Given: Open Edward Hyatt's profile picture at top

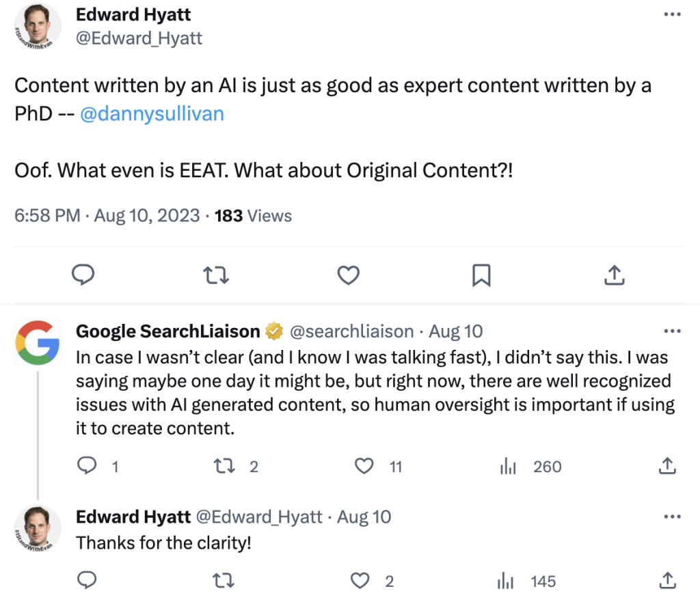Looking at the screenshot, I should click(38, 27).
